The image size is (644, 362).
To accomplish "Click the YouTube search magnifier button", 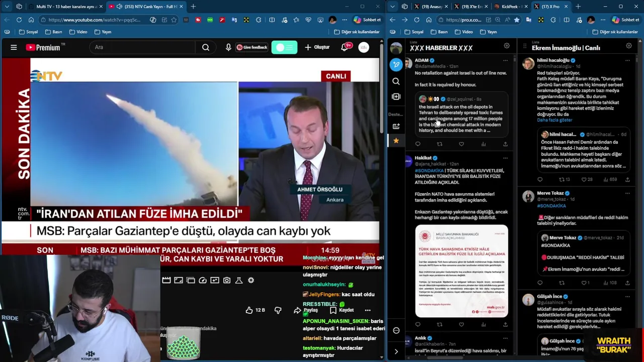I will (x=205, y=47).
